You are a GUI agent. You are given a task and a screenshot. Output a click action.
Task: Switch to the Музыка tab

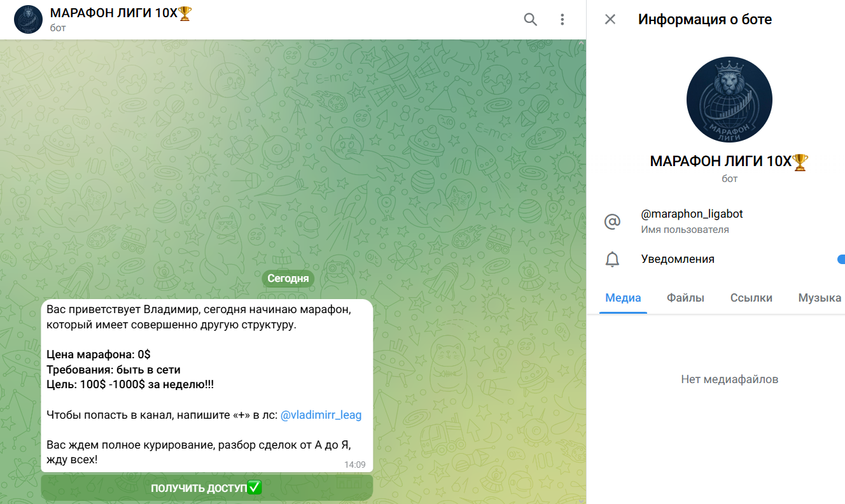(x=820, y=298)
